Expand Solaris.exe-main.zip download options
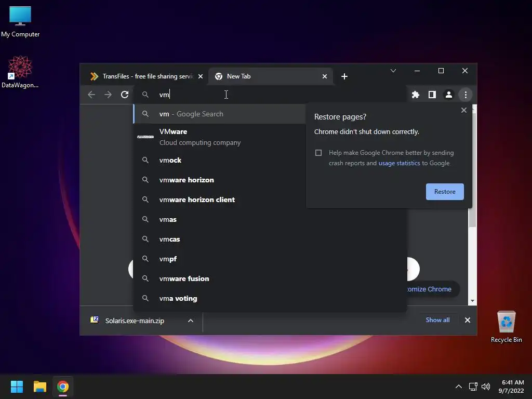This screenshot has height=399, width=532. (191, 321)
